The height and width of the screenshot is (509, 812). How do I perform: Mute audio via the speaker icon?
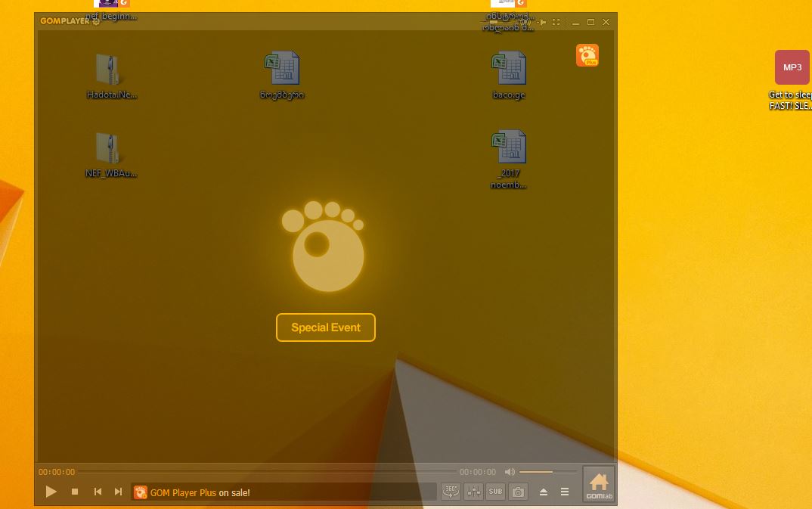(x=510, y=472)
